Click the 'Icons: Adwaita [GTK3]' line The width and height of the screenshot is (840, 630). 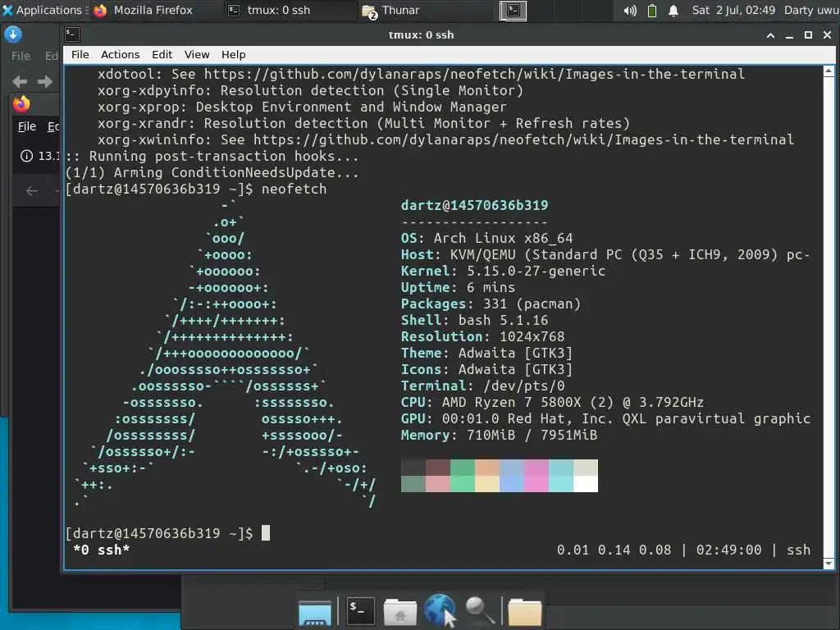pyautogui.click(x=487, y=370)
